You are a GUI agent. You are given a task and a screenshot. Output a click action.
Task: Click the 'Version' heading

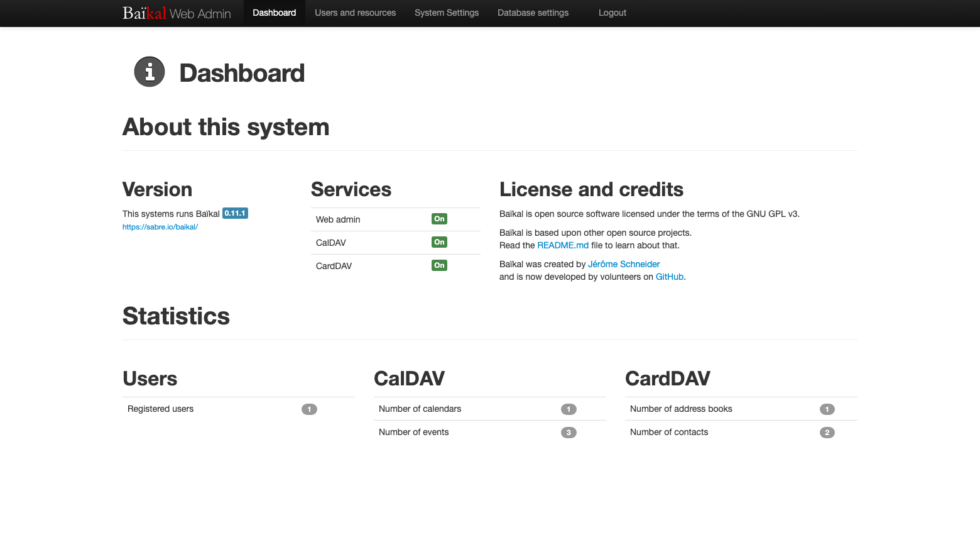157,189
